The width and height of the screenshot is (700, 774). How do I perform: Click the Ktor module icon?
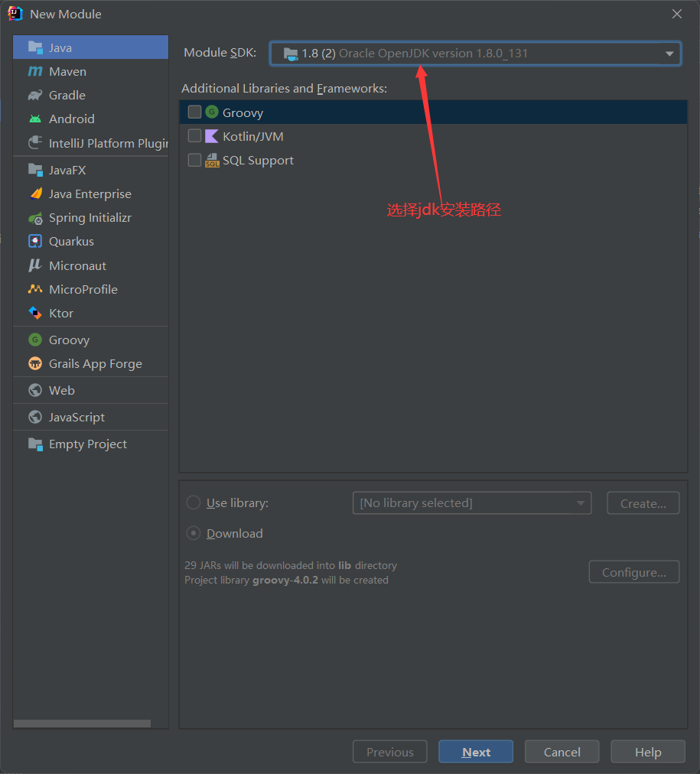(35, 314)
